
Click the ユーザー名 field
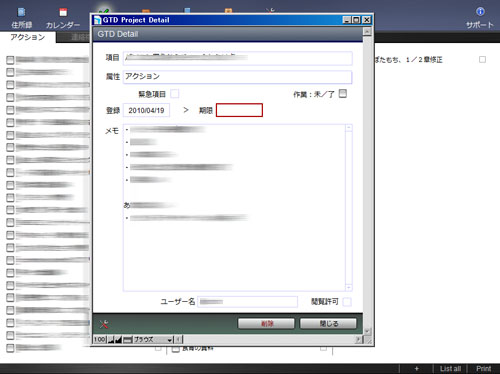pos(247,302)
